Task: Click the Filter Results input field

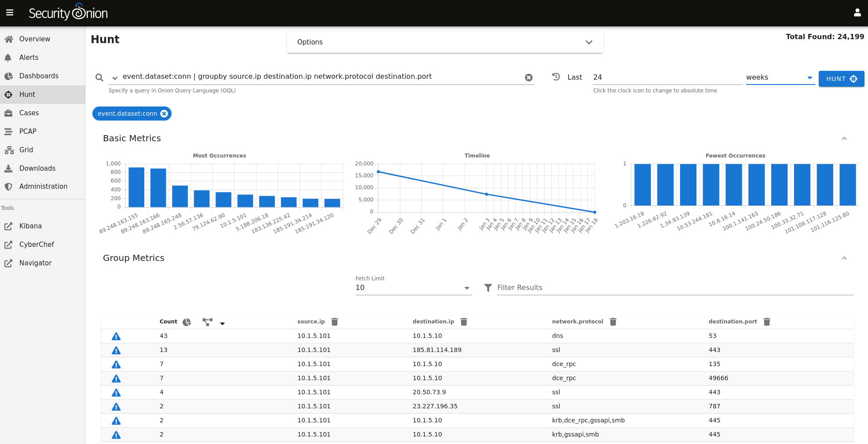Action: (674, 288)
